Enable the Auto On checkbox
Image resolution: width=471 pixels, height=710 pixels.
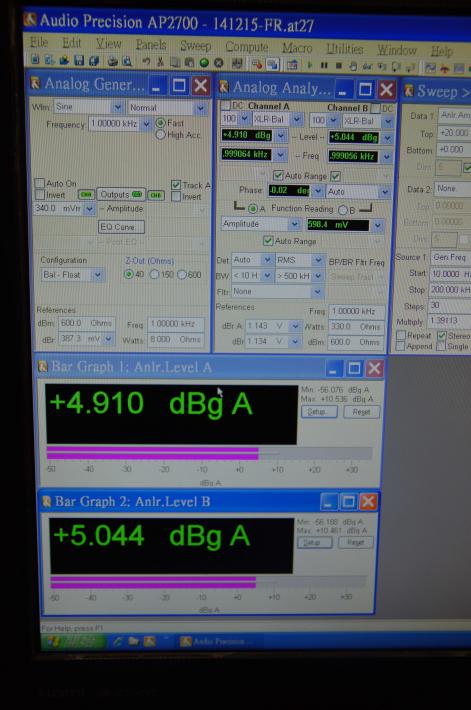40,183
